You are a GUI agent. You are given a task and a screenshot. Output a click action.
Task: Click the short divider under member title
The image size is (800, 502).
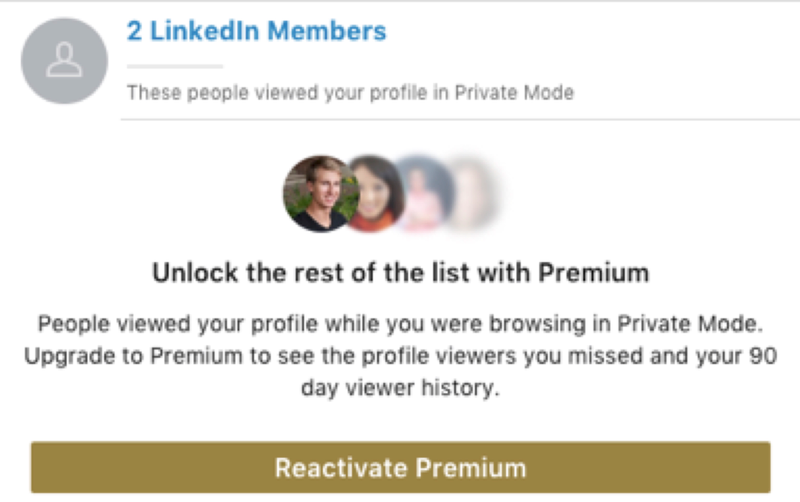click(174, 66)
